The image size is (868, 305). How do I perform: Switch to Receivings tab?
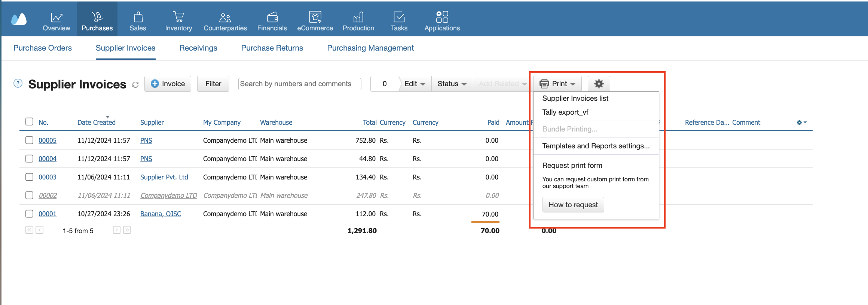pos(198,48)
